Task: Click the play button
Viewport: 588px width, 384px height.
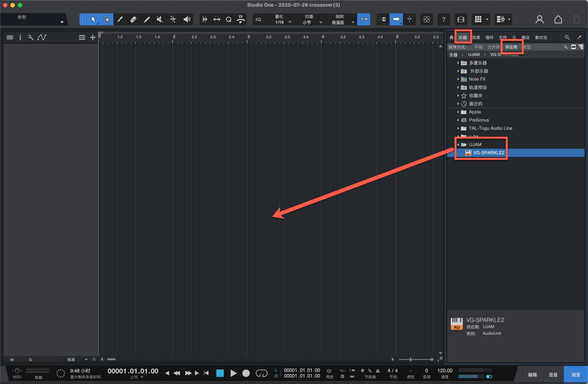Action: pos(233,373)
